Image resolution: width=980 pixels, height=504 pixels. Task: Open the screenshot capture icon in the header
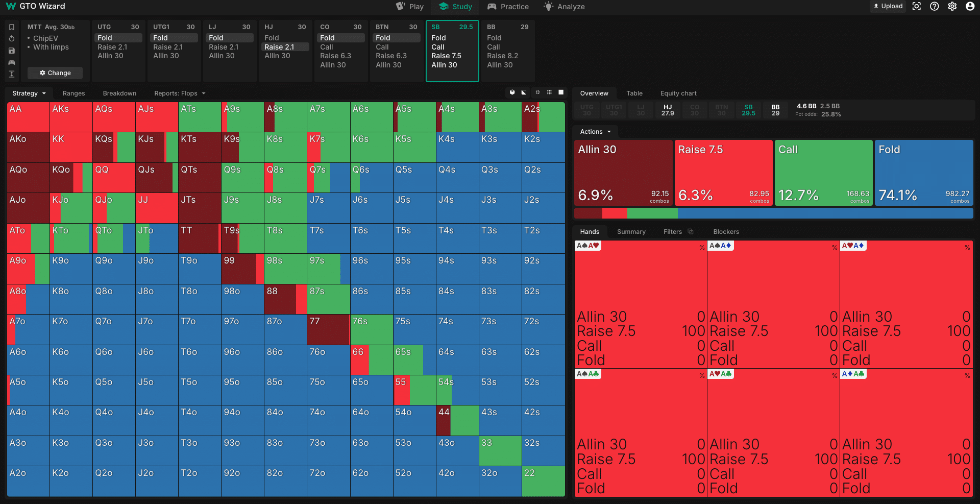[x=917, y=7]
